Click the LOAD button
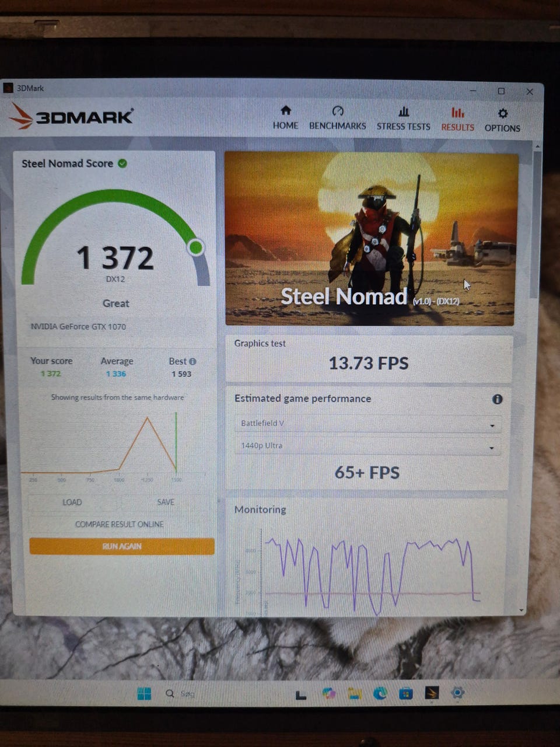 [x=72, y=502]
